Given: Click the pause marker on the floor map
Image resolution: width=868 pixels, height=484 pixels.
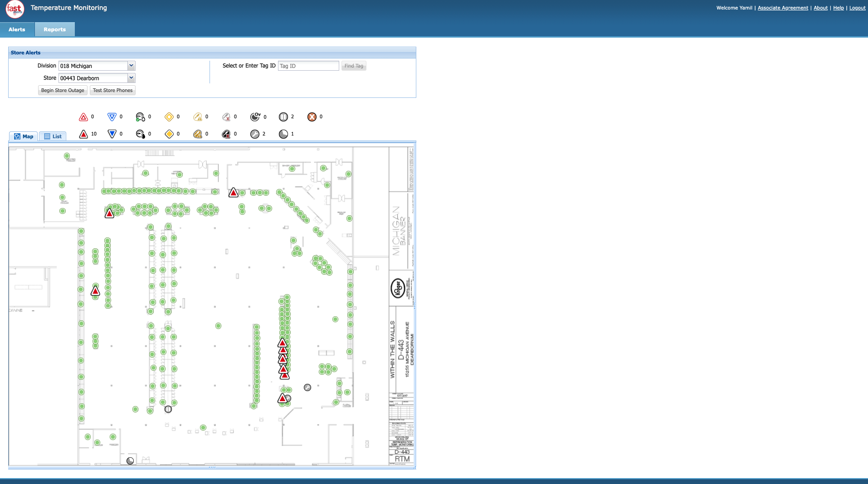Looking at the screenshot, I should point(168,409).
